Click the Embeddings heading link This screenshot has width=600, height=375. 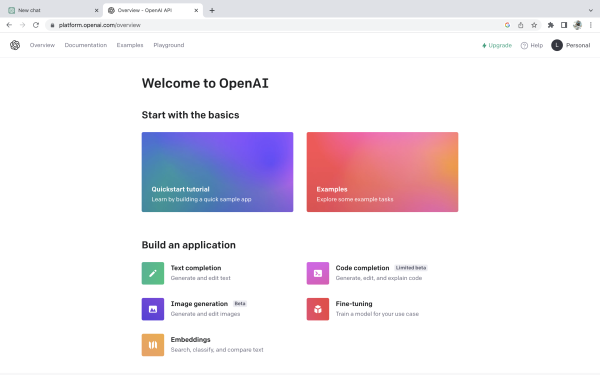(x=190, y=340)
